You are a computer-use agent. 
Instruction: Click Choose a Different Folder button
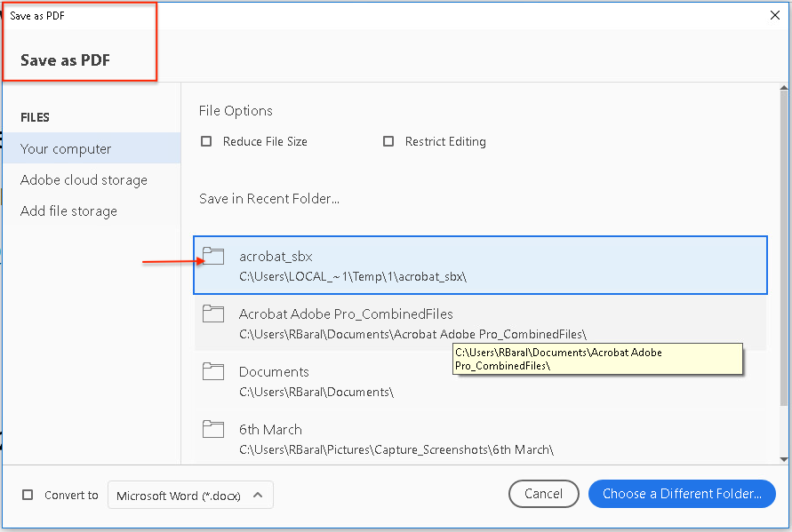tap(681, 494)
